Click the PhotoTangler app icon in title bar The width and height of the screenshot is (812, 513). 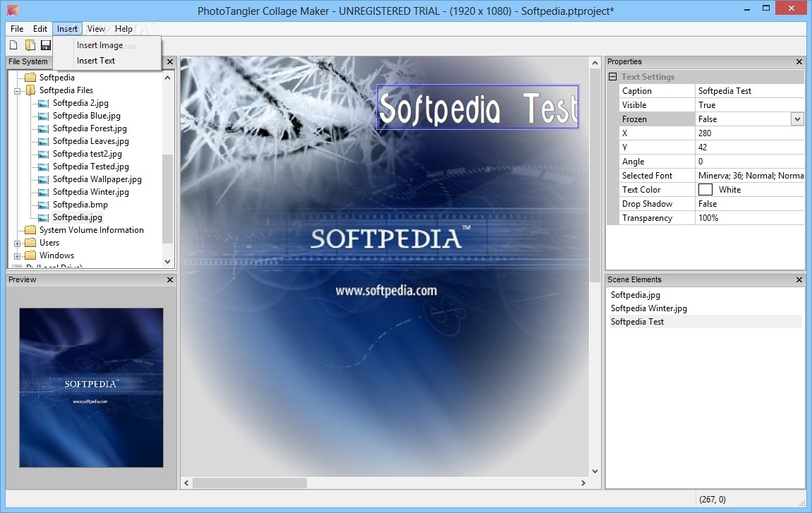click(x=13, y=10)
